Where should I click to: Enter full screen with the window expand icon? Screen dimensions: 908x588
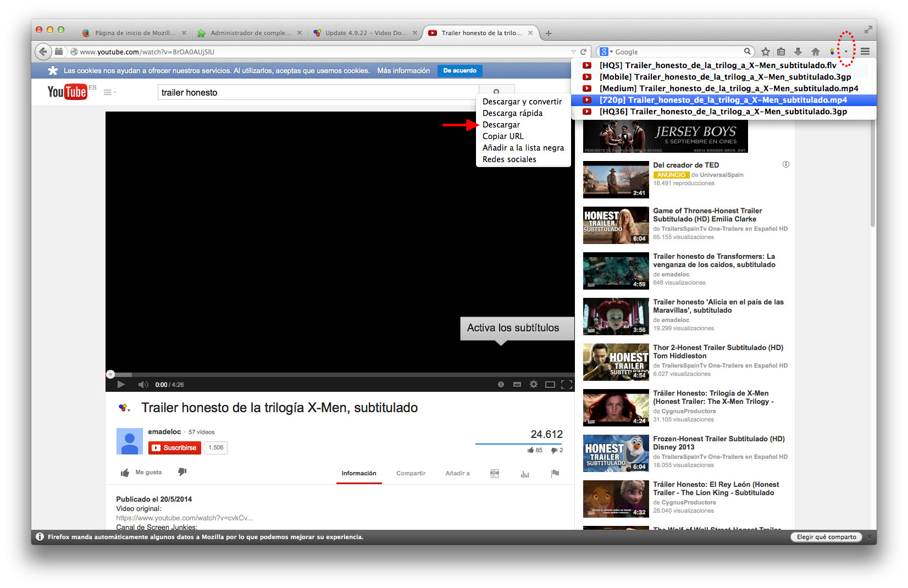coord(868,30)
